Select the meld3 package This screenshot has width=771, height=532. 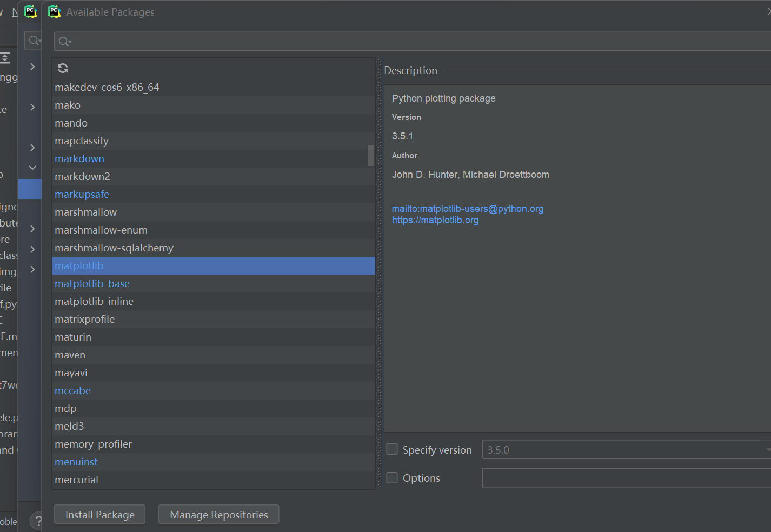tap(213, 426)
